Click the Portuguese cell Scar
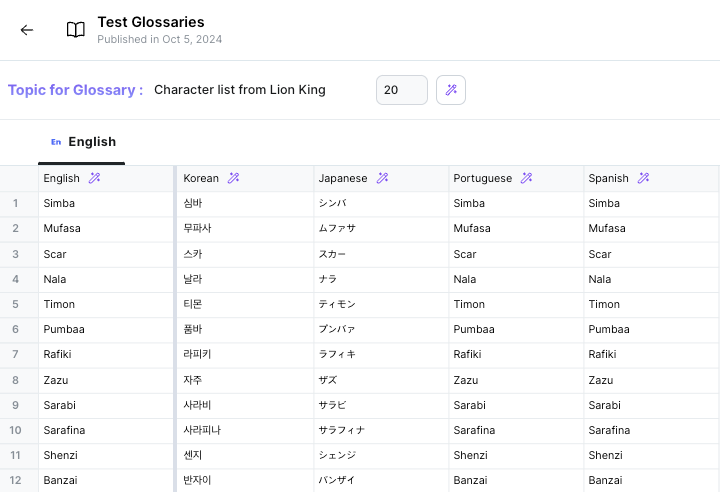This screenshot has width=720, height=492. click(x=516, y=254)
